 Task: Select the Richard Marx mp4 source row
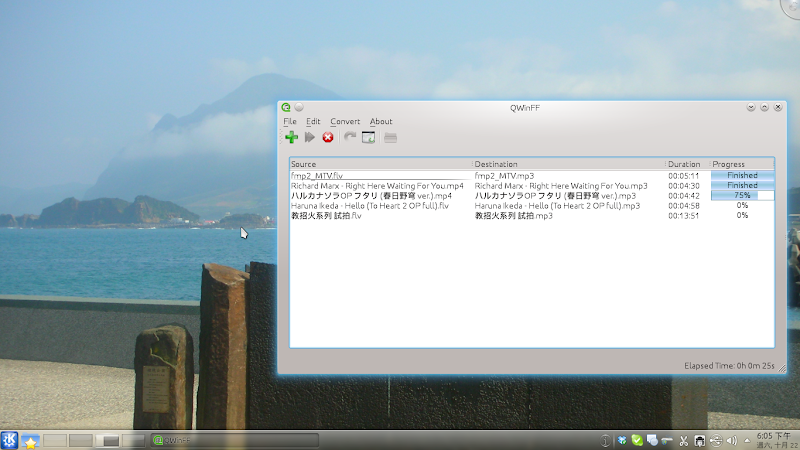coord(376,186)
